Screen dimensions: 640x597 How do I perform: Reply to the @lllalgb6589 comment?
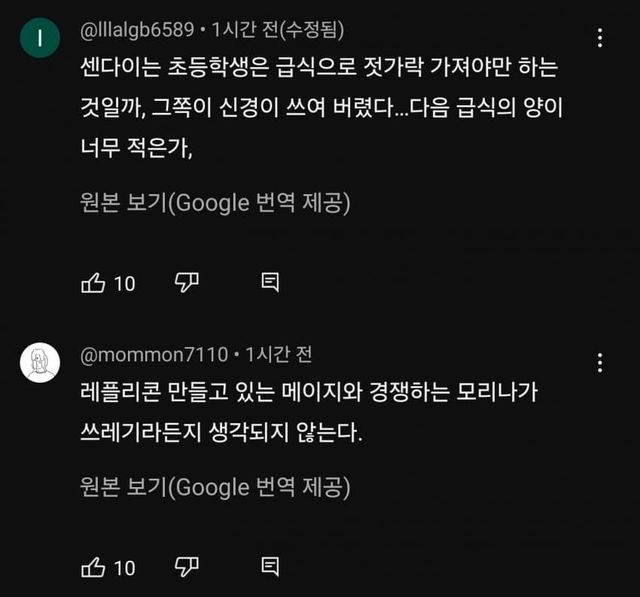(270, 283)
